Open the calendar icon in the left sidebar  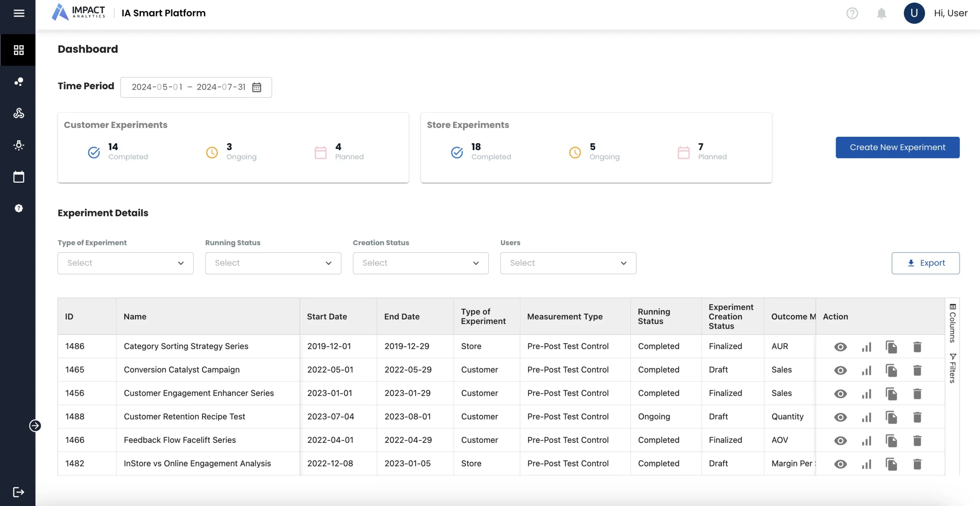pos(18,177)
